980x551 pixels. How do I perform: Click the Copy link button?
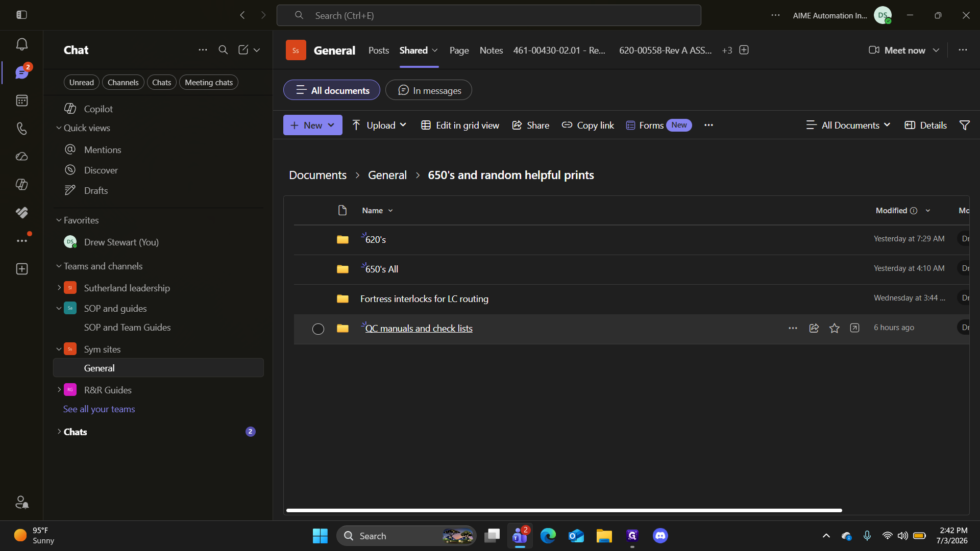(588, 125)
